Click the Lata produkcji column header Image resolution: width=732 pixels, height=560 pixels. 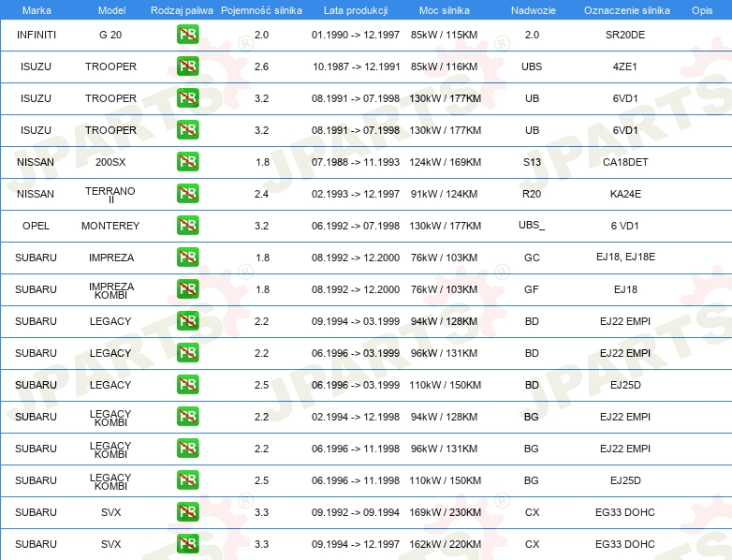point(356,10)
